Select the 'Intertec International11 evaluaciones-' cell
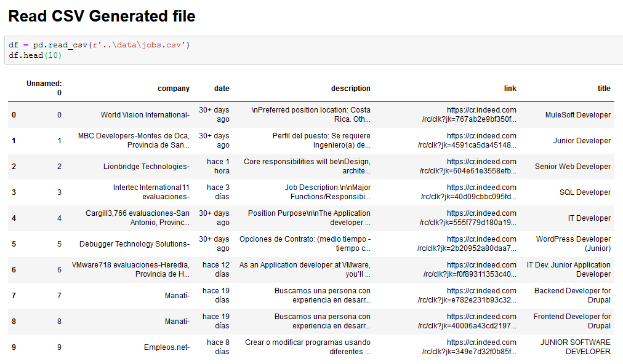 coord(151,192)
